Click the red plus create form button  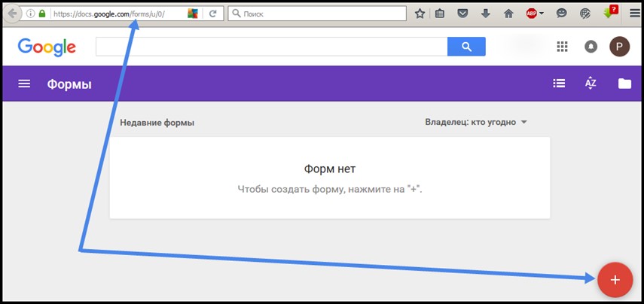615,280
